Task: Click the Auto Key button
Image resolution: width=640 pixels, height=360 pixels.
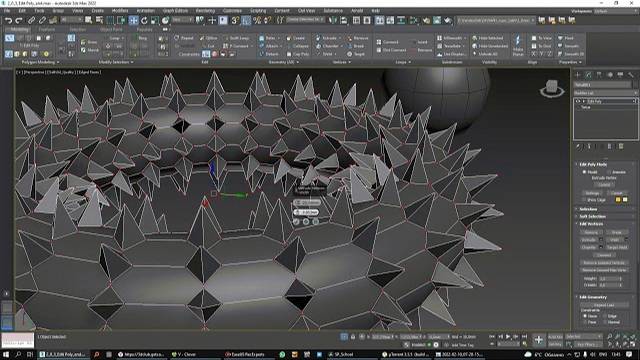Action: pyautogui.click(x=555, y=337)
